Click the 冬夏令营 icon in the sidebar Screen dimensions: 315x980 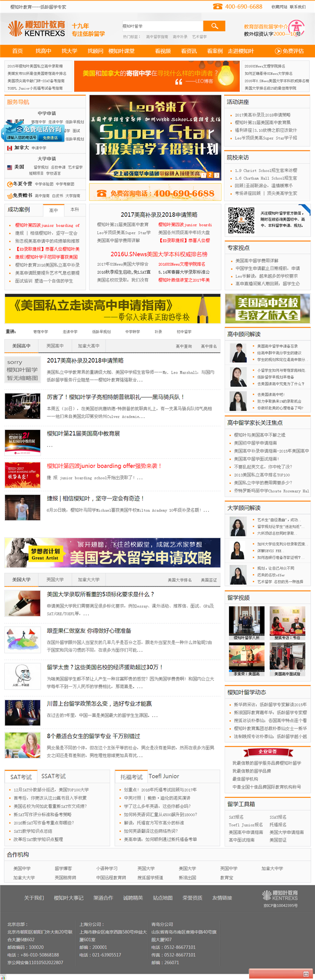tap(10, 184)
